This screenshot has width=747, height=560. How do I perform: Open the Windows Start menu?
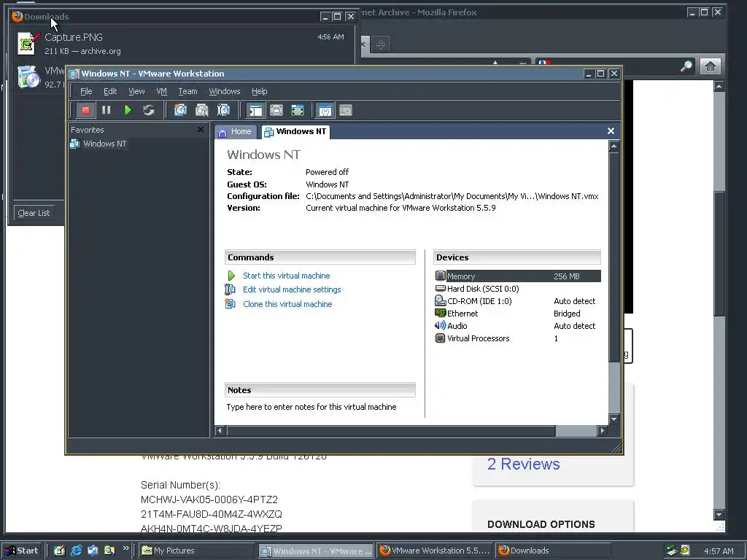pos(22,551)
